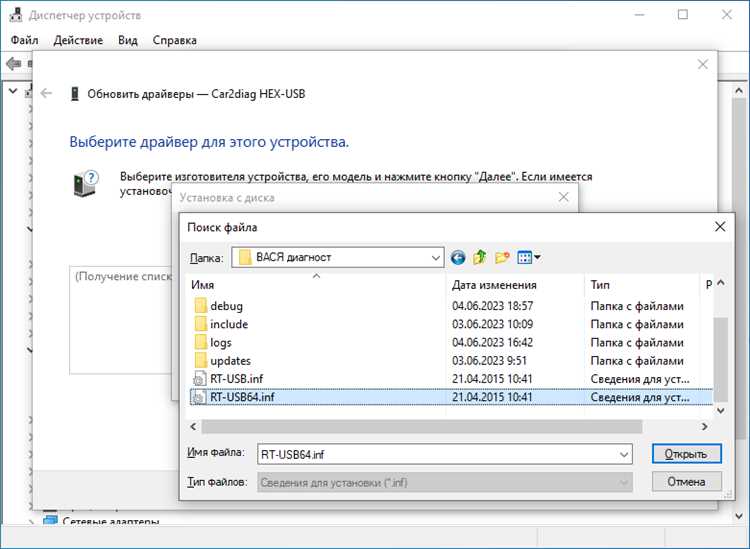Screen dimensions: 750x549
Task: Click the Открыть button
Action: [x=686, y=454]
